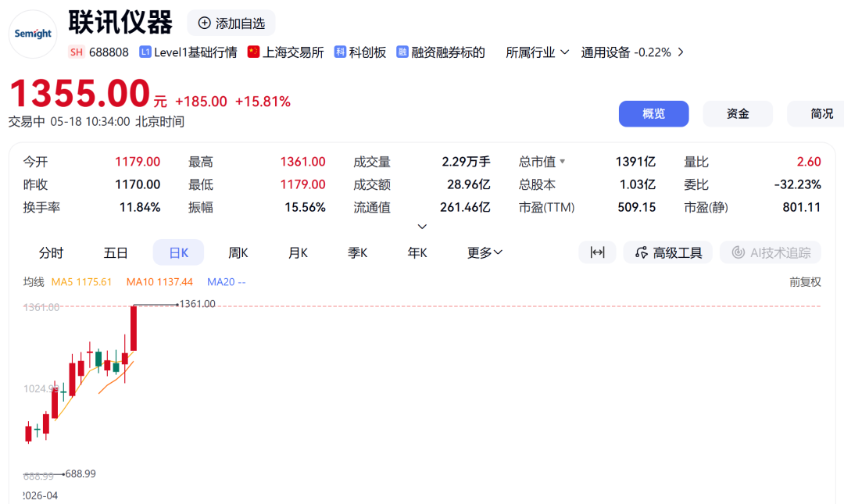
Task: Click the SH exchange badge
Action: click(77, 52)
